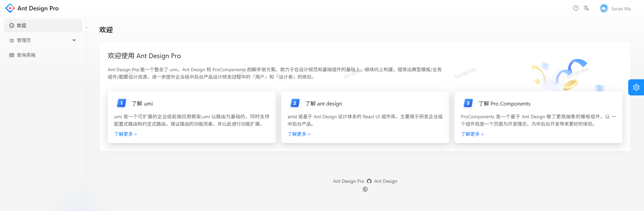Click the table icon beside 查询表格
This screenshot has width=644, height=211.
coord(12,55)
